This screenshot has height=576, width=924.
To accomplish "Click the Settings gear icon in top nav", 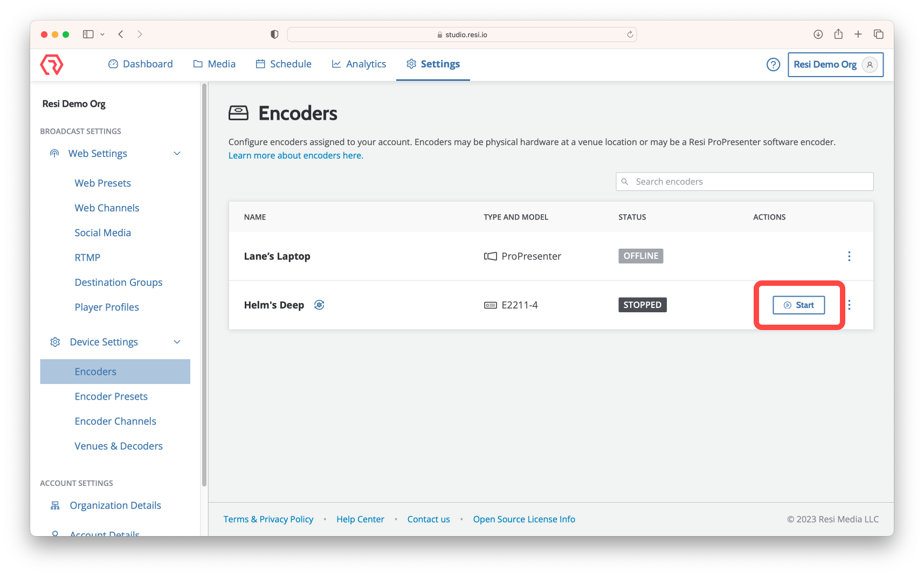I will point(411,64).
